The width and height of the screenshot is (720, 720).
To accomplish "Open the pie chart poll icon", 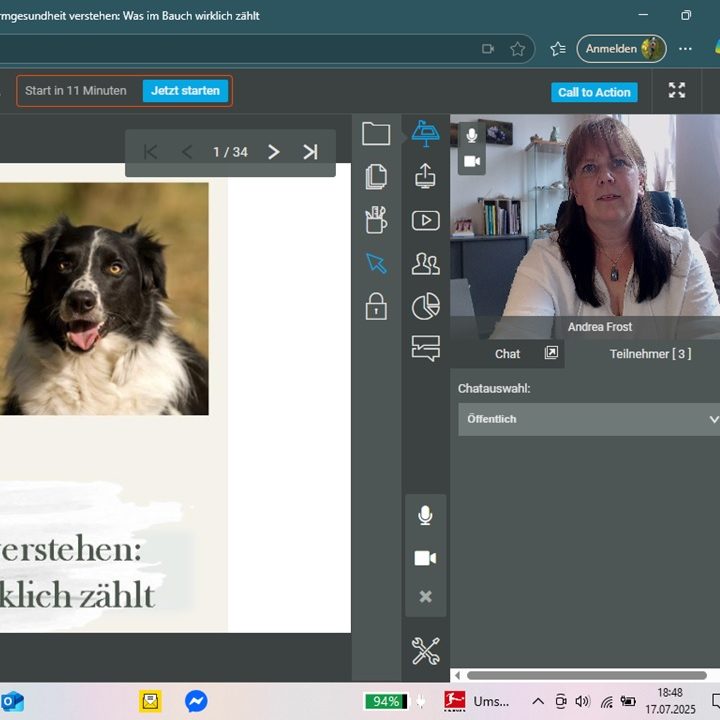I will click(425, 306).
